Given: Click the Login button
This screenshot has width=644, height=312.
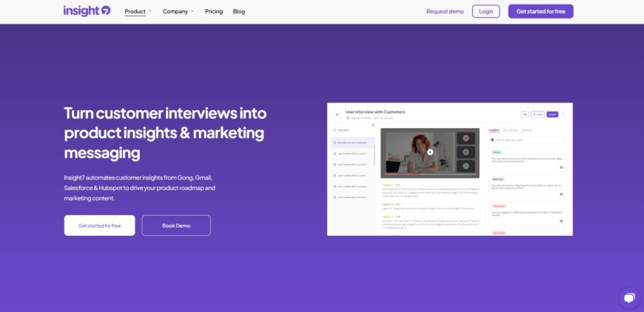Looking at the screenshot, I should (x=486, y=12).
